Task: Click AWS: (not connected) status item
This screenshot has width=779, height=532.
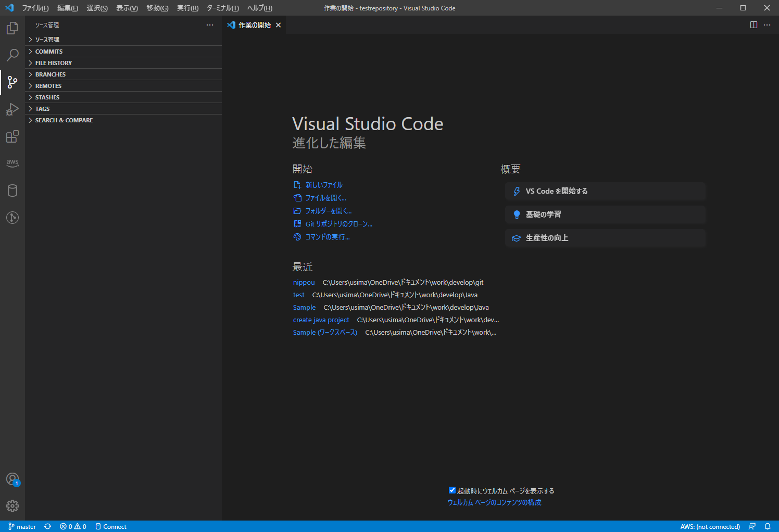Action: tap(710, 526)
